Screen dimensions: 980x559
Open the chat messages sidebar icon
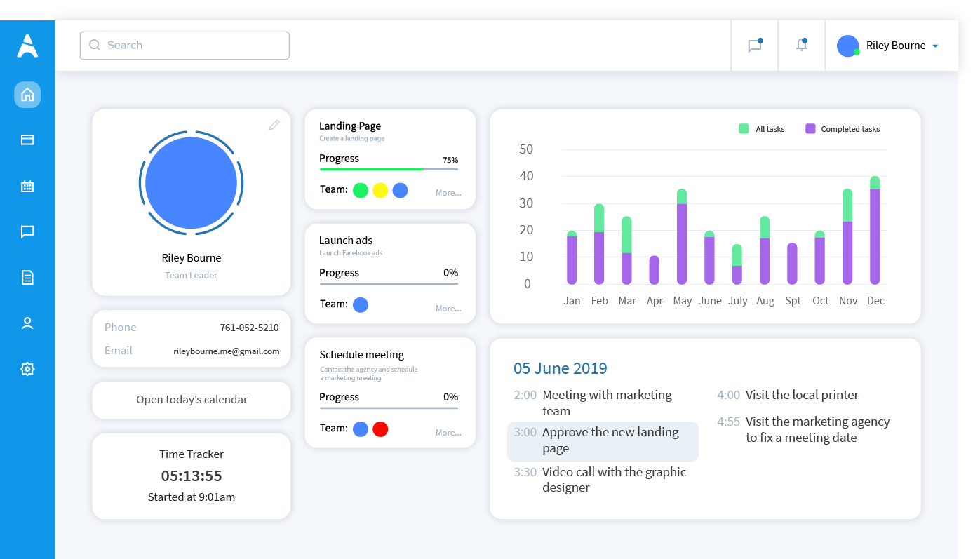[27, 232]
